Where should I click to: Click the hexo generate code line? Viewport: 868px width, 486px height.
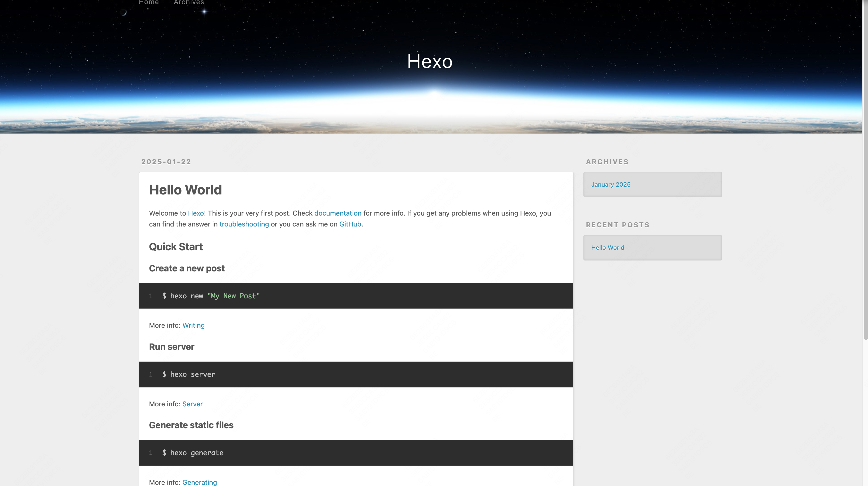[192, 453]
